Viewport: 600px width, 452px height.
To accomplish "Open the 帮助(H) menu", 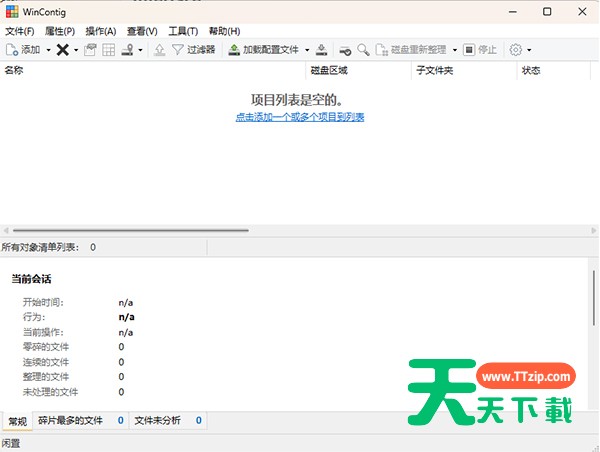I will point(225,31).
